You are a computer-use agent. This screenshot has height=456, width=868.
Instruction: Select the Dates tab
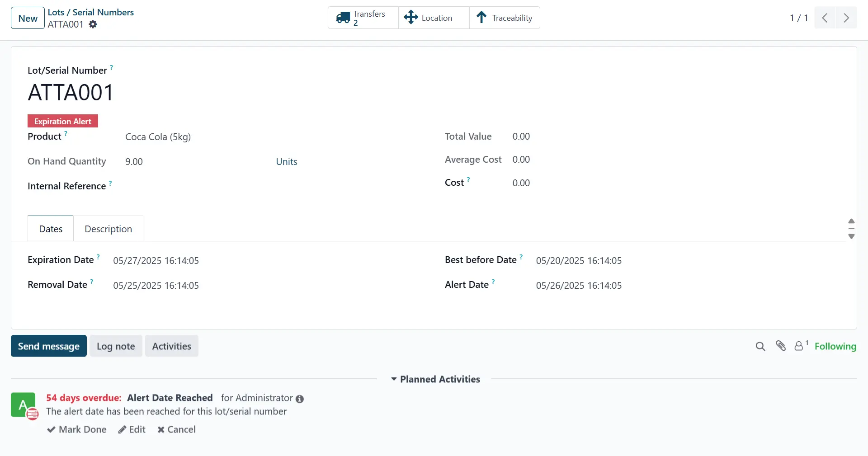[51, 229]
